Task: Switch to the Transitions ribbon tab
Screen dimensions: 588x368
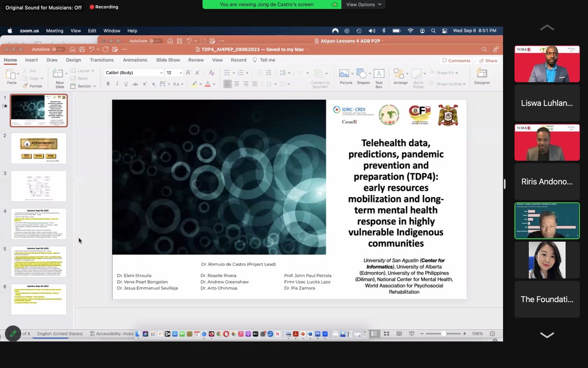Action: pyautogui.click(x=101, y=60)
